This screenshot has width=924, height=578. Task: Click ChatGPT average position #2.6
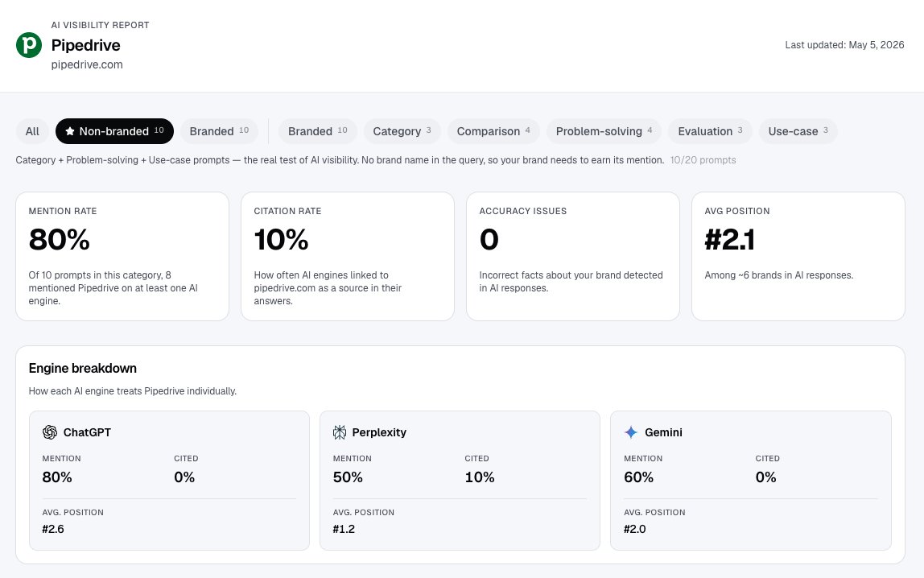point(53,529)
